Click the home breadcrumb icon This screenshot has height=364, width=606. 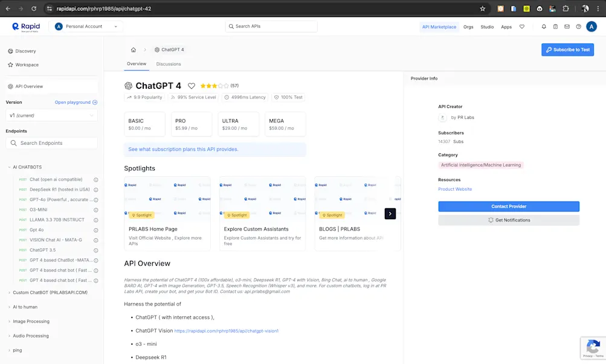(x=134, y=49)
